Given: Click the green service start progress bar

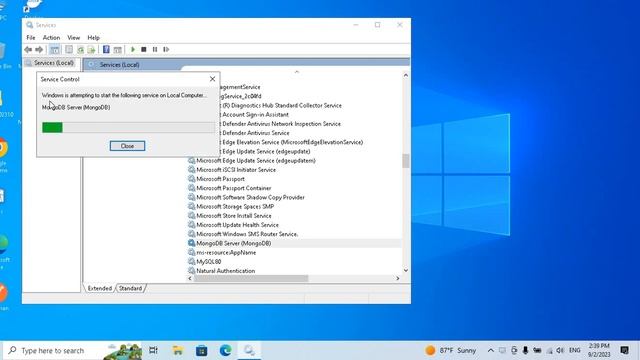Looking at the screenshot, I should tap(128, 127).
